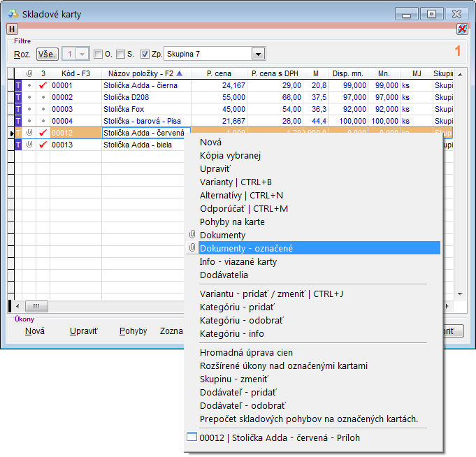This screenshot has height=457, width=476.
Task: Click the Skladové karty app icon in title bar
Action: click(13, 14)
